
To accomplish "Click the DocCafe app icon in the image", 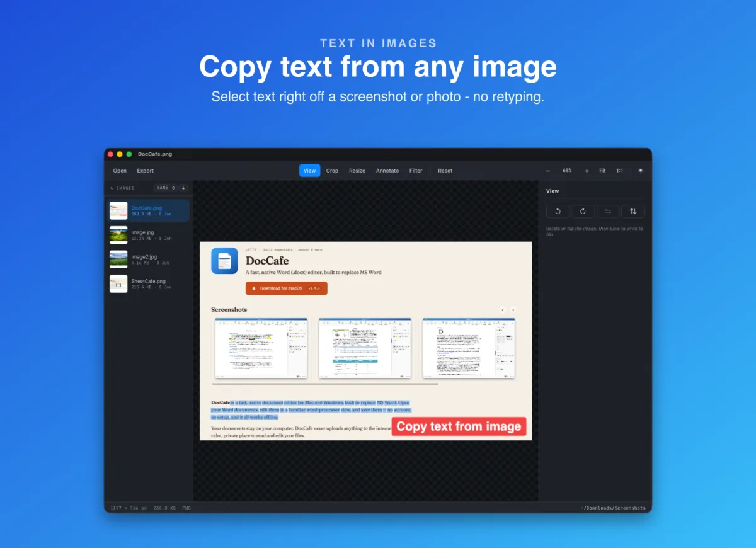I will click(225, 261).
